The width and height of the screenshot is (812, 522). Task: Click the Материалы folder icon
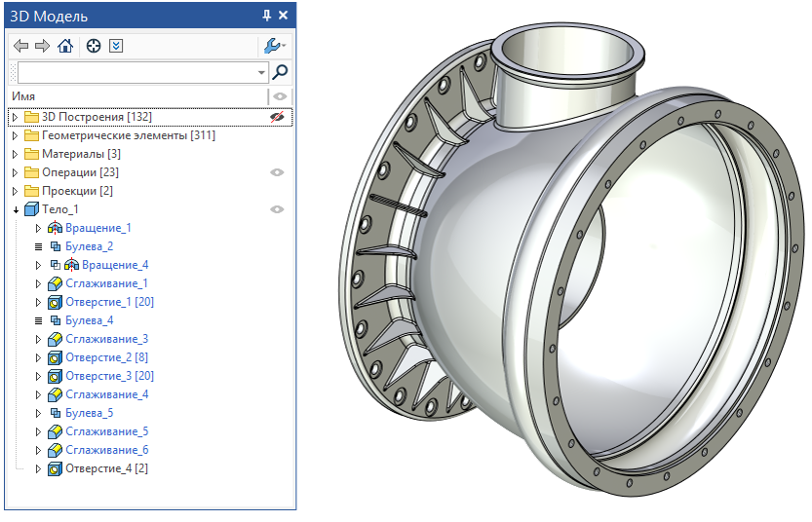[x=32, y=154]
